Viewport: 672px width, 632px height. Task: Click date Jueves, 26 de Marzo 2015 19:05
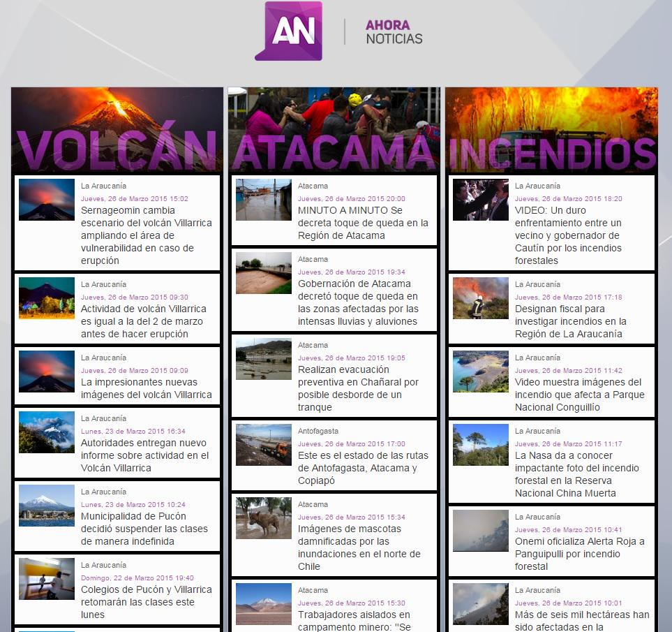pyautogui.click(x=352, y=358)
